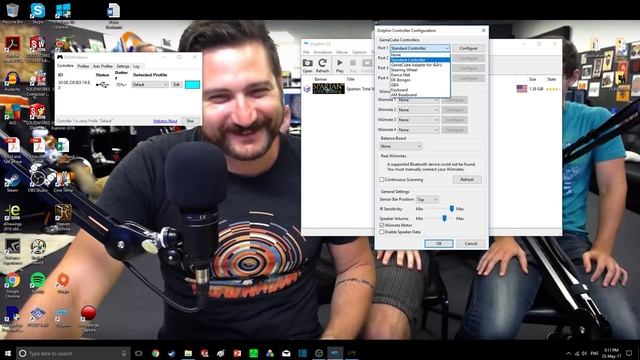Switch to the Dolphin taskbar icon
Screen dimensions: 640x360
(335, 353)
